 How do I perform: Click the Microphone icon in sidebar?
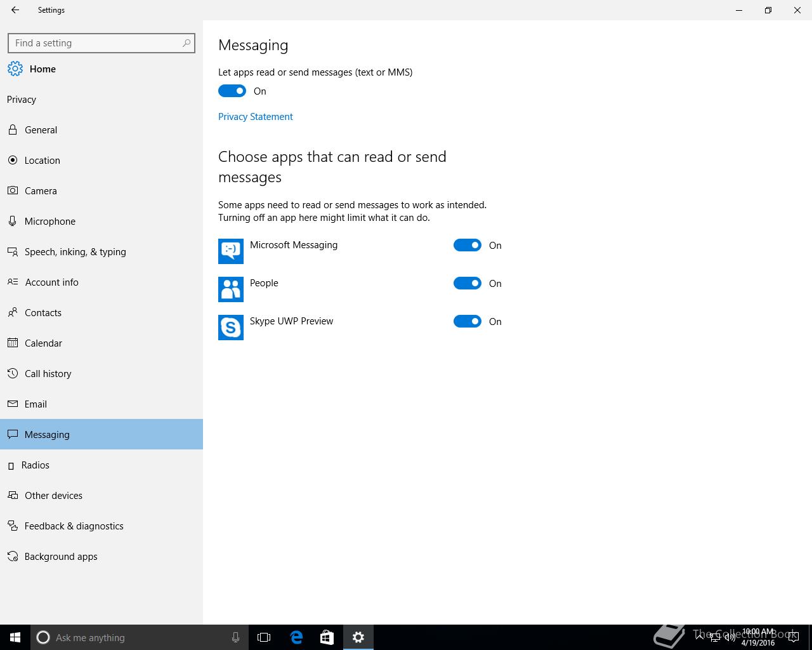(12, 221)
